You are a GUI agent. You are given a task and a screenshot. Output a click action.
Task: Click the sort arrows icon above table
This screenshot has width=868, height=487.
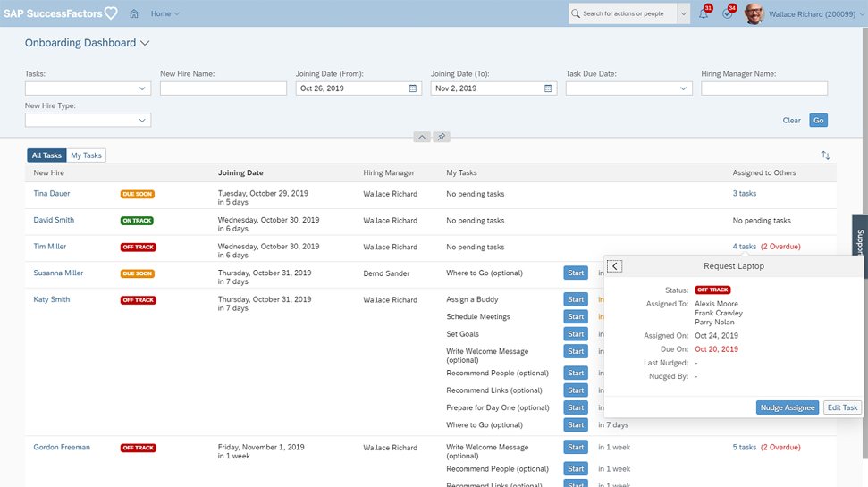click(x=825, y=155)
